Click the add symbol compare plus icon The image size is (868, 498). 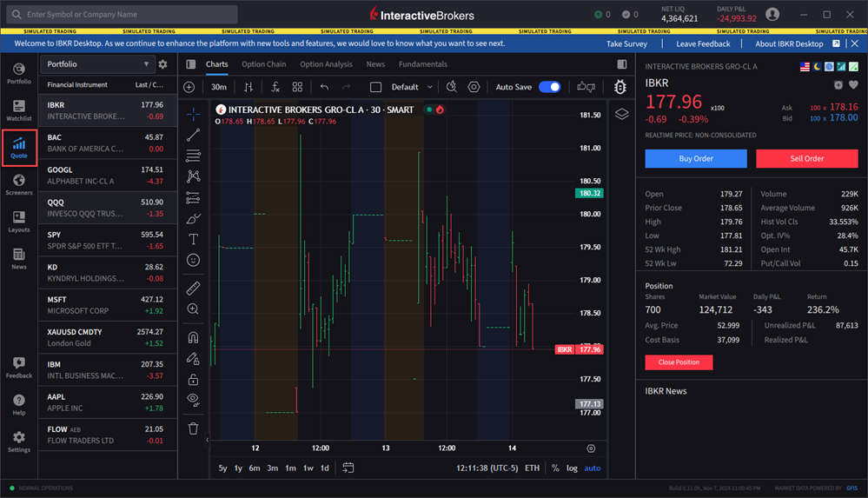pyautogui.click(x=189, y=87)
